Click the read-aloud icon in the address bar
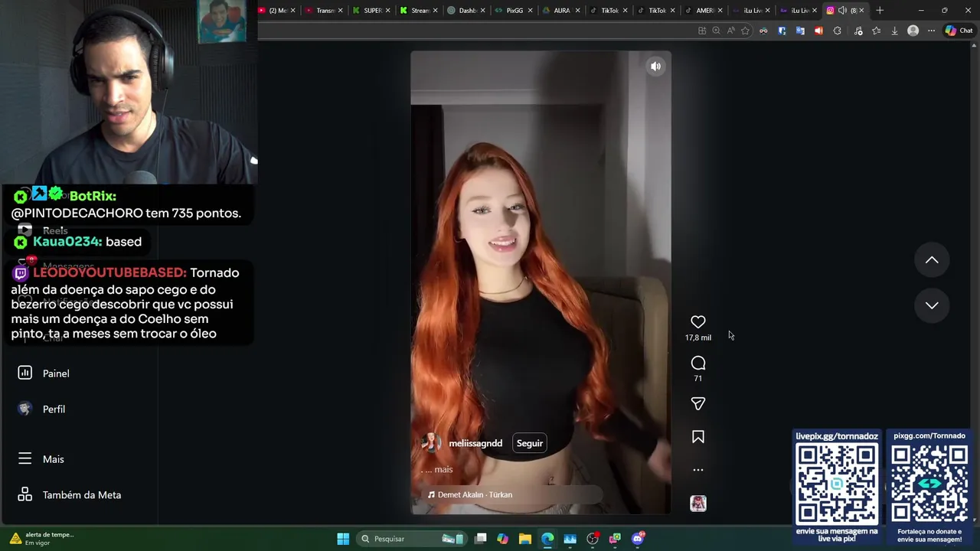 [x=730, y=31]
